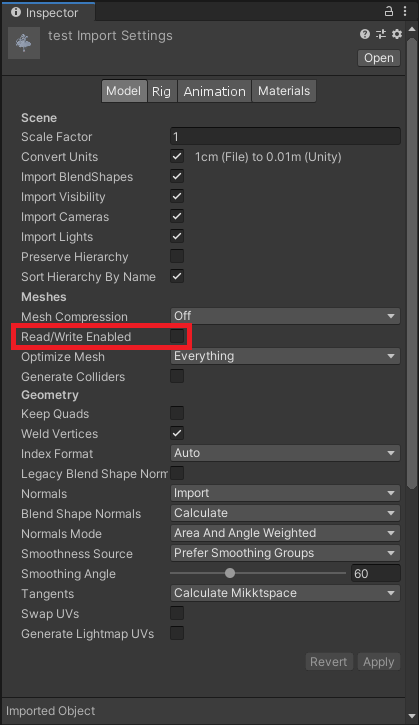Click the Open button
The image size is (419, 725).
tap(379, 58)
